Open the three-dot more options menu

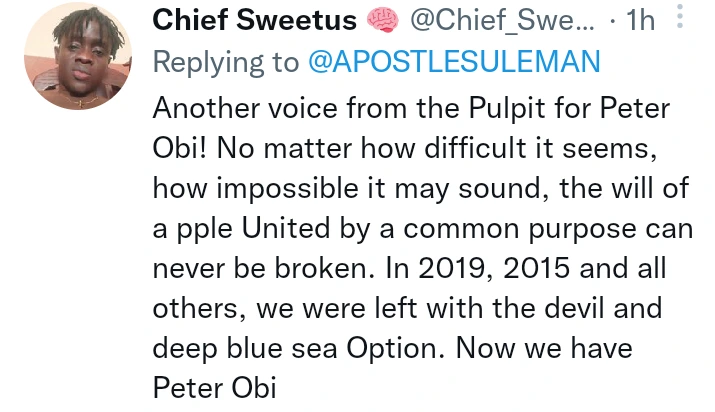681,17
